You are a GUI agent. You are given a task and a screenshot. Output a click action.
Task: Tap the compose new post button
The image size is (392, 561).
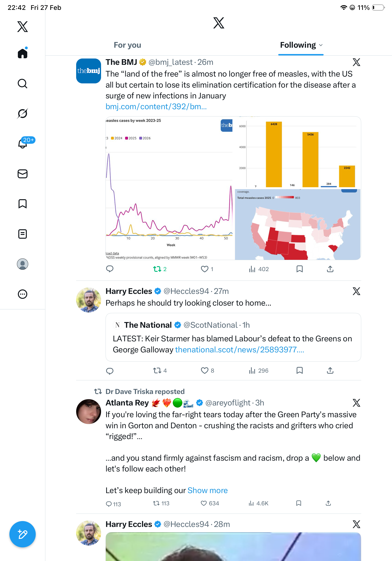[x=23, y=534]
